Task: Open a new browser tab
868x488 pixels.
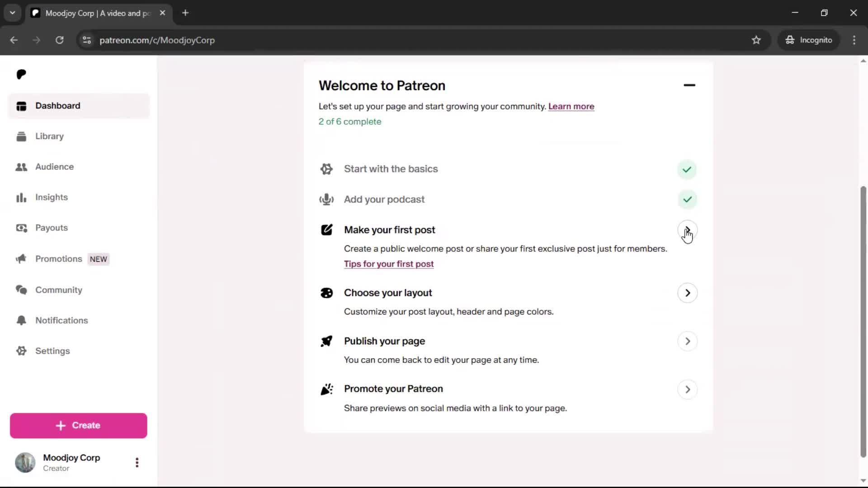Action: point(185,13)
